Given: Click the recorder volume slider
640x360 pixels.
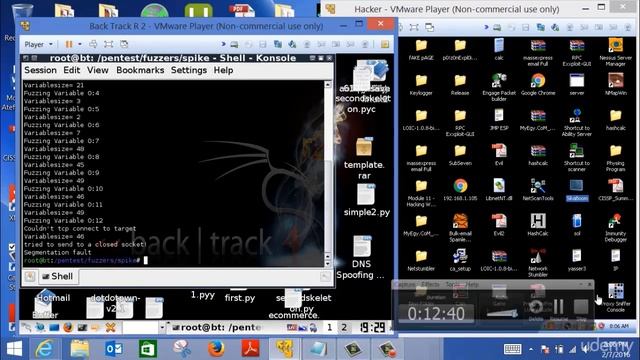Looking at the screenshot, I should click(x=502, y=313).
